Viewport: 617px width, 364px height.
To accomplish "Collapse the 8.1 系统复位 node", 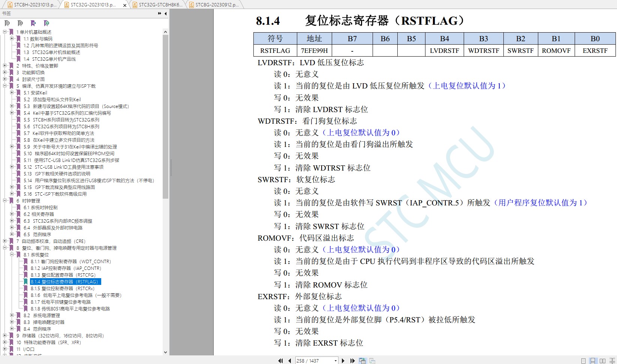I will point(12,255).
